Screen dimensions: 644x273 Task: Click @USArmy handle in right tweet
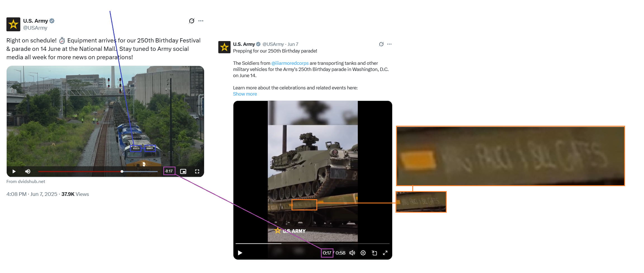click(x=273, y=44)
